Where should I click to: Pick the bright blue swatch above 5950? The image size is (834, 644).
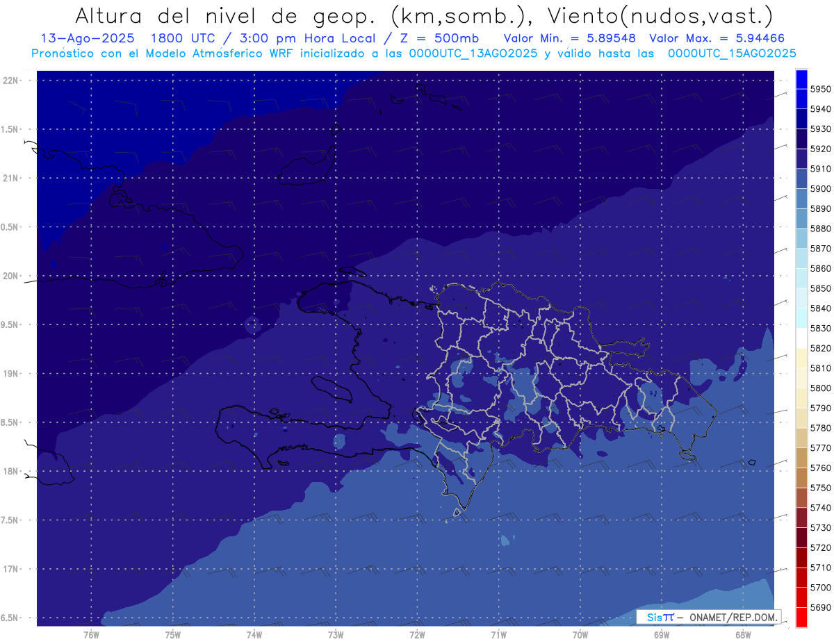[x=801, y=79]
